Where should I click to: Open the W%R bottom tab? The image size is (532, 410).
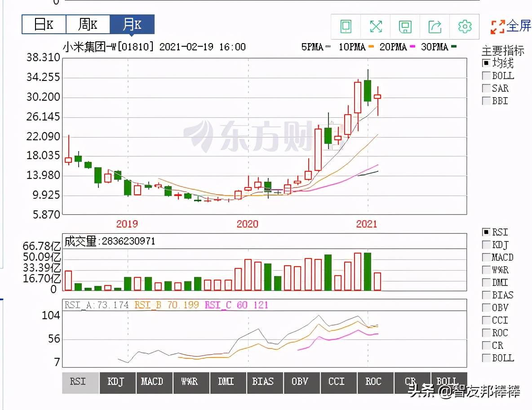pyautogui.click(x=192, y=383)
